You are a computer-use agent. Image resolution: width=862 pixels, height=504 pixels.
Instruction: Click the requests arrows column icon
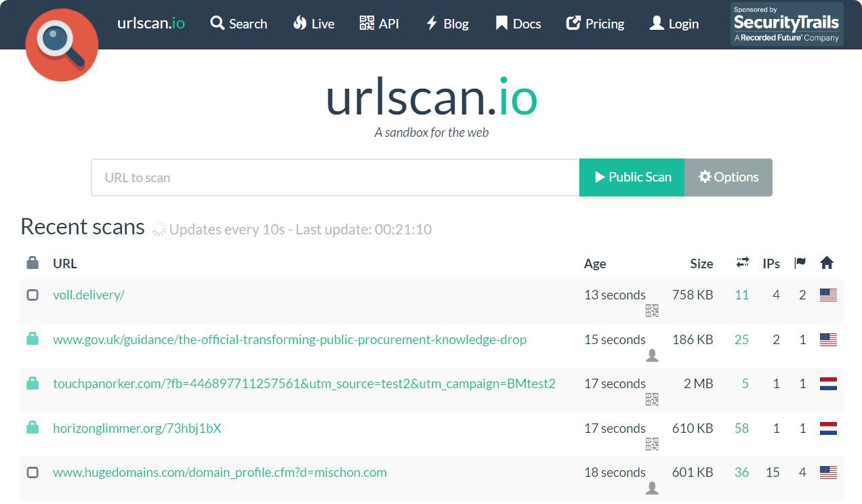click(742, 262)
